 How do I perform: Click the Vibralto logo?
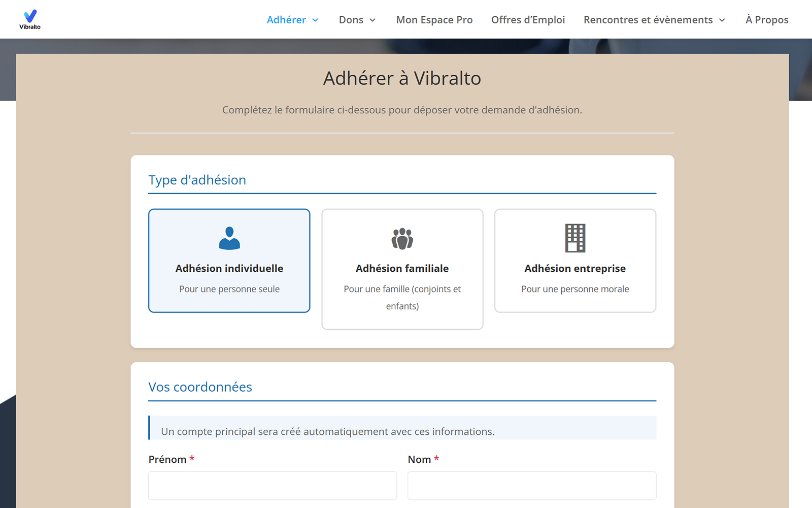click(x=30, y=19)
